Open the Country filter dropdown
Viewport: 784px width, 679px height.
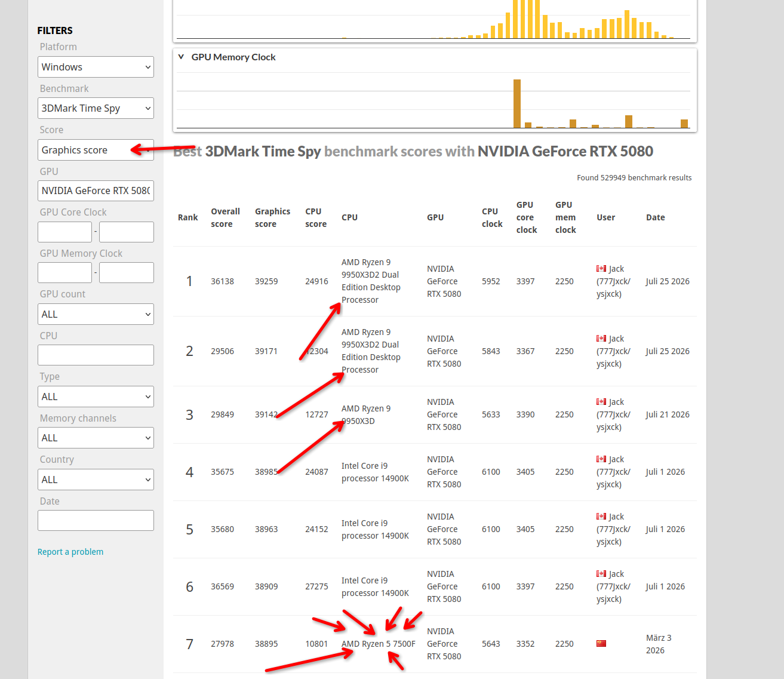coord(96,480)
